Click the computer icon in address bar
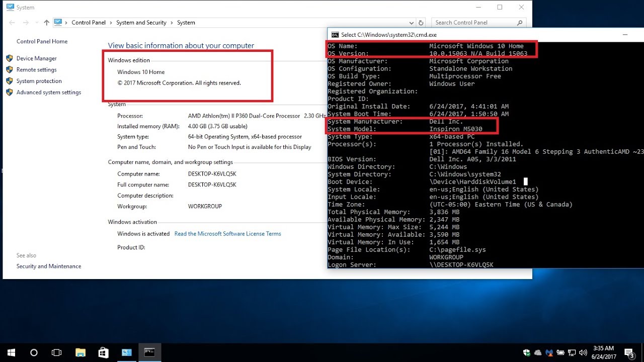 [58, 23]
